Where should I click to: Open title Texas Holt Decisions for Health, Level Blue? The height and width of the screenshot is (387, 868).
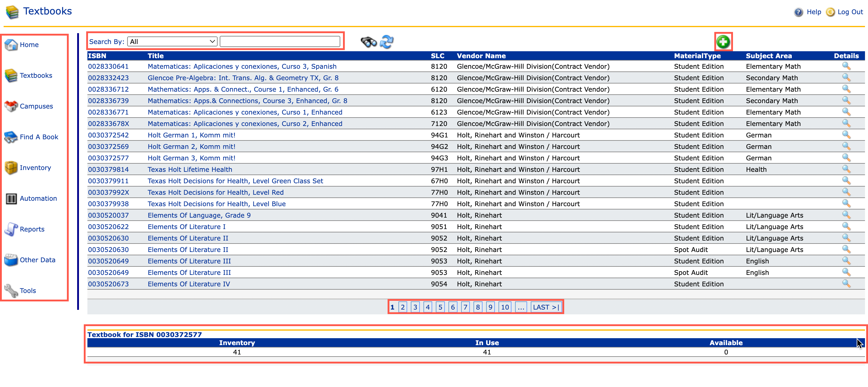[x=216, y=204]
